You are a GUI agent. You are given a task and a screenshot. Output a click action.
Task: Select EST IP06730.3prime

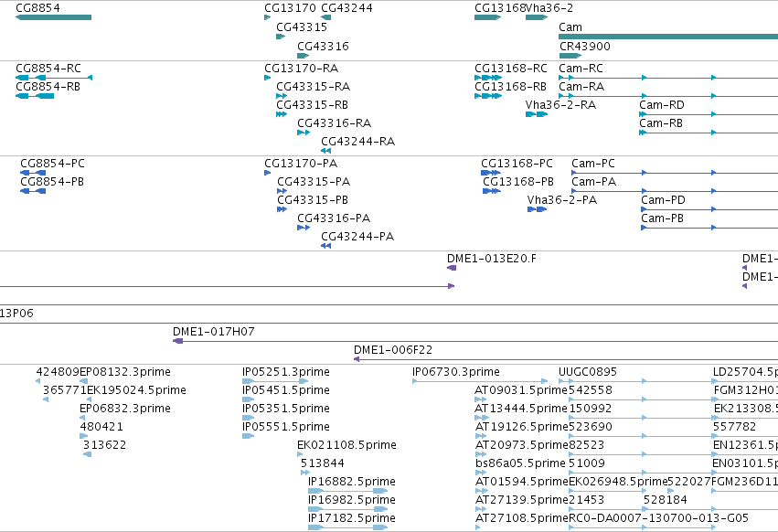(x=456, y=372)
